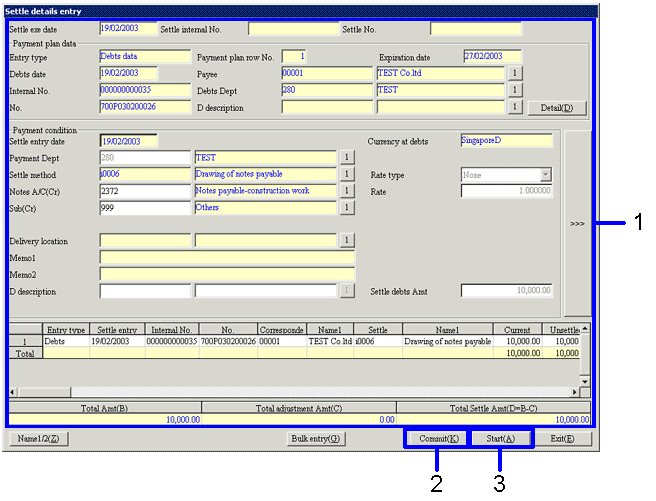The width and height of the screenshot is (656, 501).
Task: Click into the Memo1 text field
Action: (x=227, y=257)
